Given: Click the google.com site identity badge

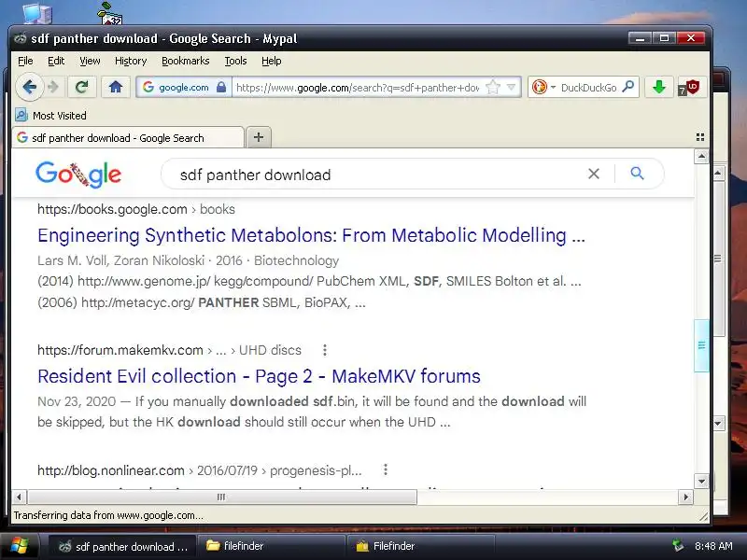Looking at the screenshot, I should pos(184,88).
